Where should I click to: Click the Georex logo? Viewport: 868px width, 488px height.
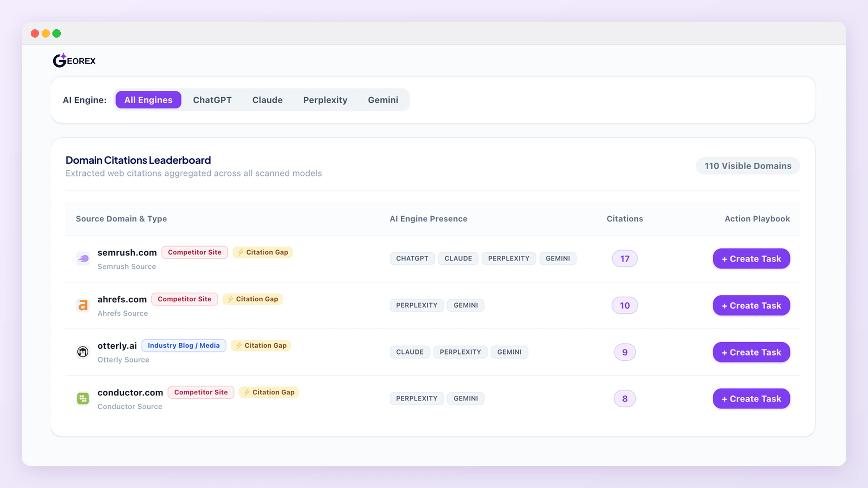tap(74, 60)
